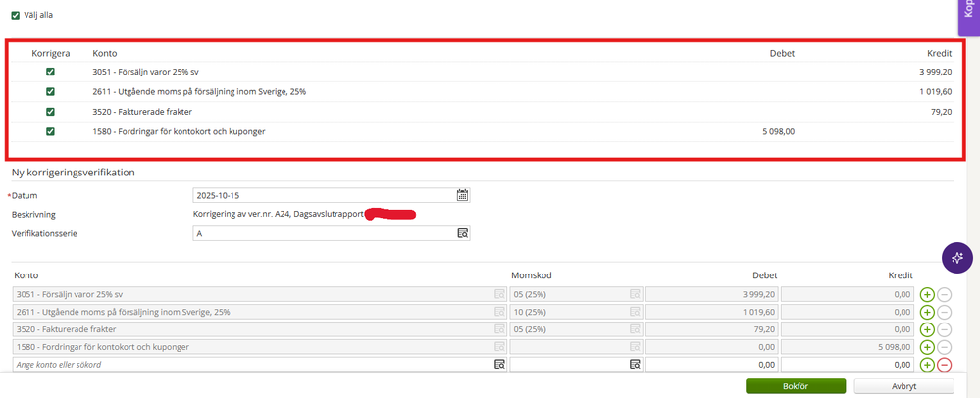Click Debet field showing 3 999,20
Viewport: 980px width, 398px height.
tap(712, 294)
